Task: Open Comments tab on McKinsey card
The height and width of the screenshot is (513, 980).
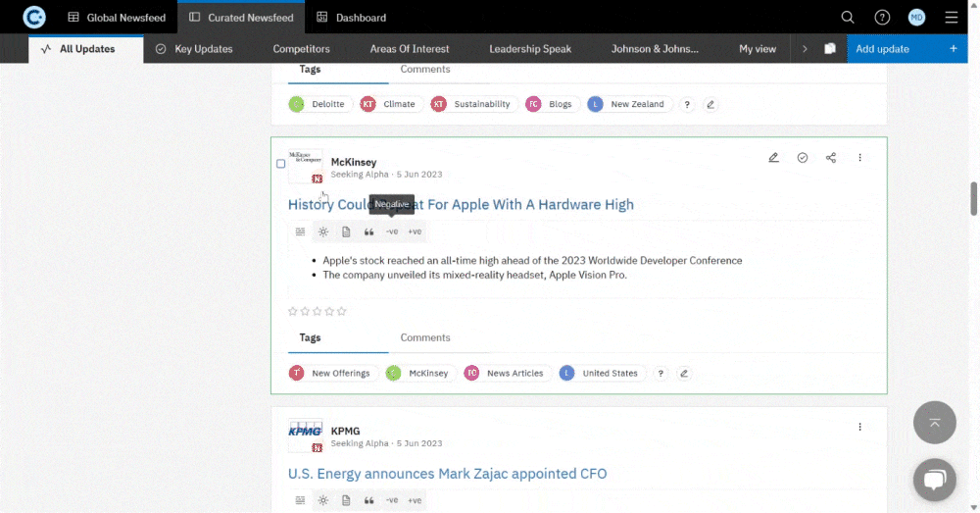Action: tap(425, 337)
